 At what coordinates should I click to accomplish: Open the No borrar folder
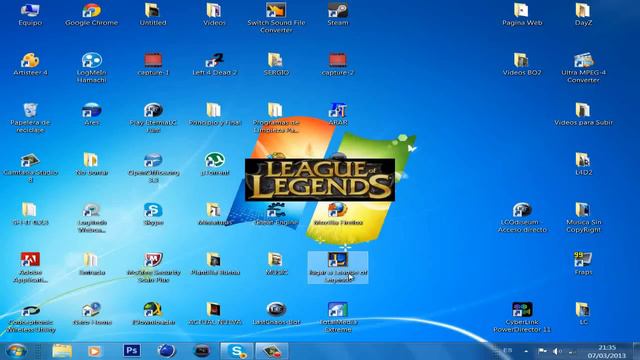coord(91,164)
